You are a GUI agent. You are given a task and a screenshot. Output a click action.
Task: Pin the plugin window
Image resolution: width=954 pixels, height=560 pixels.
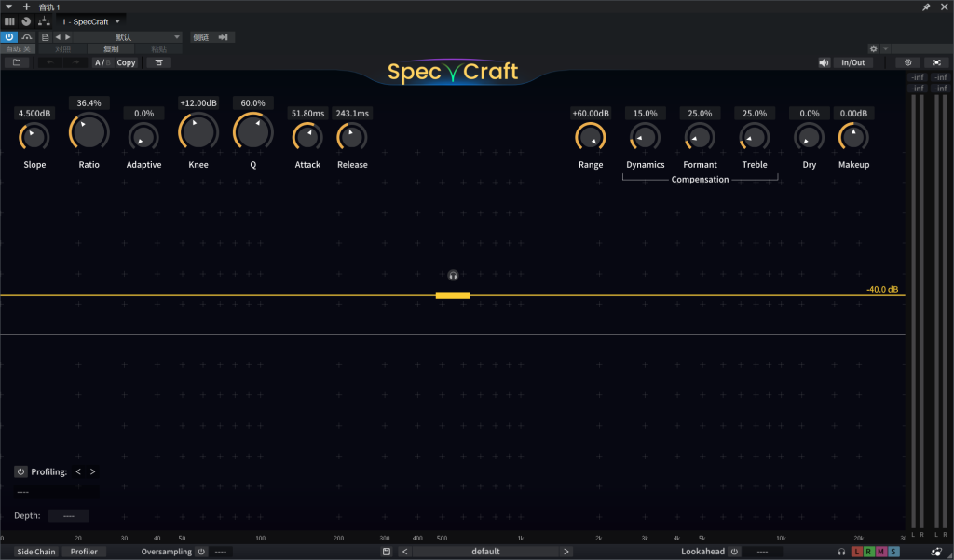(926, 7)
